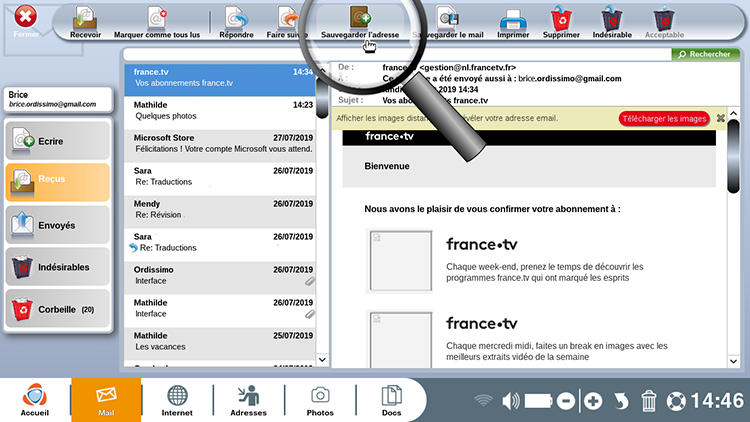Click the back arrow icon in taskbar
The width and height of the screenshot is (750, 422).
[x=621, y=401]
